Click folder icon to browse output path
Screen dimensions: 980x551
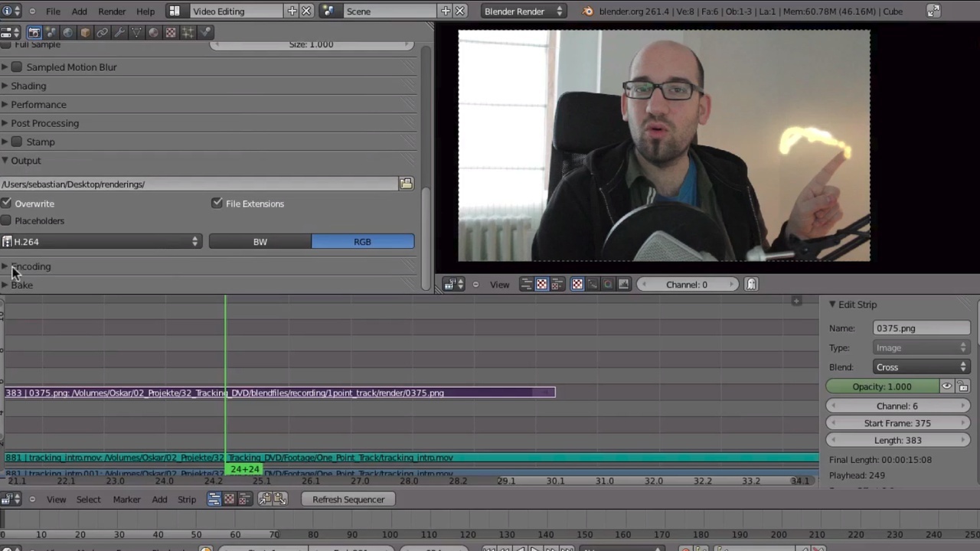[406, 184]
